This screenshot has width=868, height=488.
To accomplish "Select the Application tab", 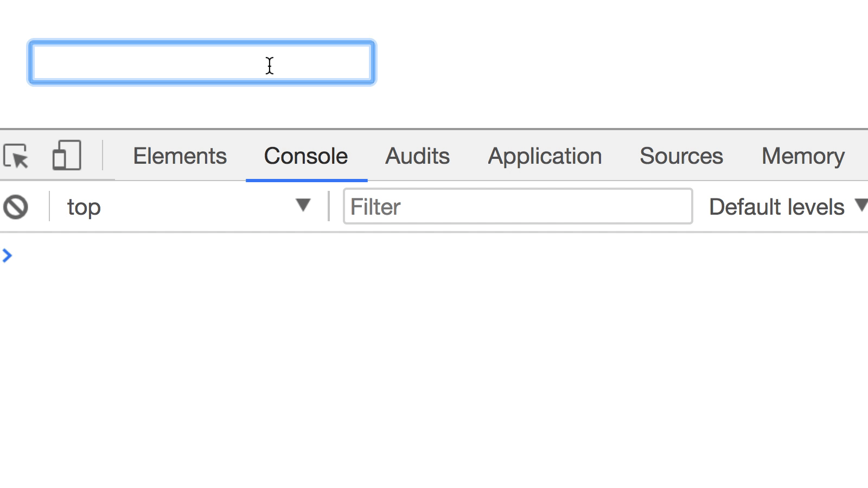I will click(x=545, y=156).
